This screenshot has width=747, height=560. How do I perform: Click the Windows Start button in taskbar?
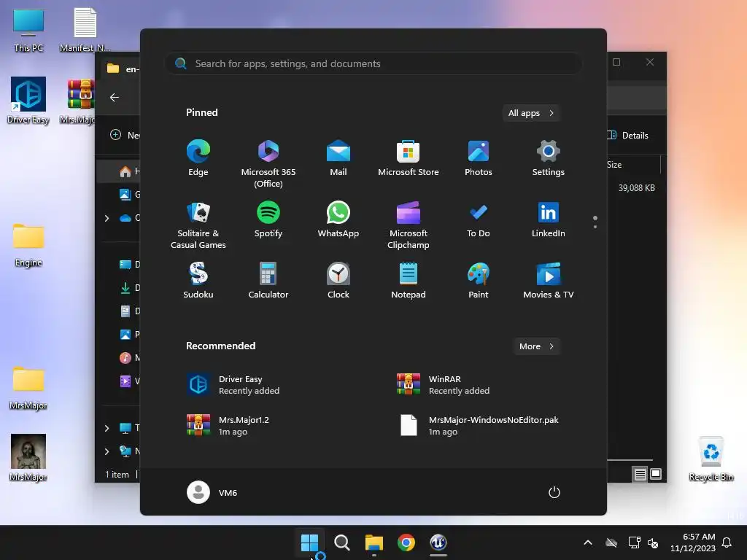pyautogui.click(x=309, y=542)
